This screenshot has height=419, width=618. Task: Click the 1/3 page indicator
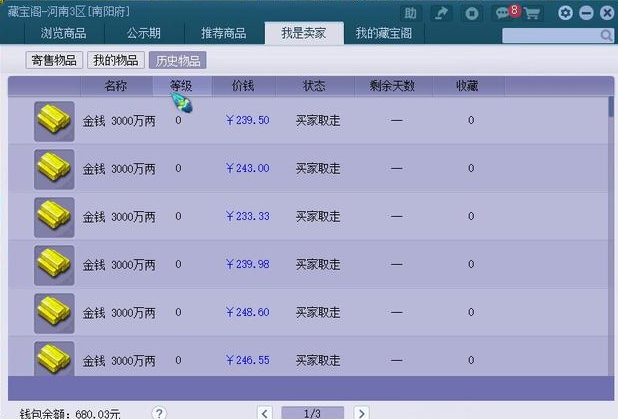(x=313, y=413)
